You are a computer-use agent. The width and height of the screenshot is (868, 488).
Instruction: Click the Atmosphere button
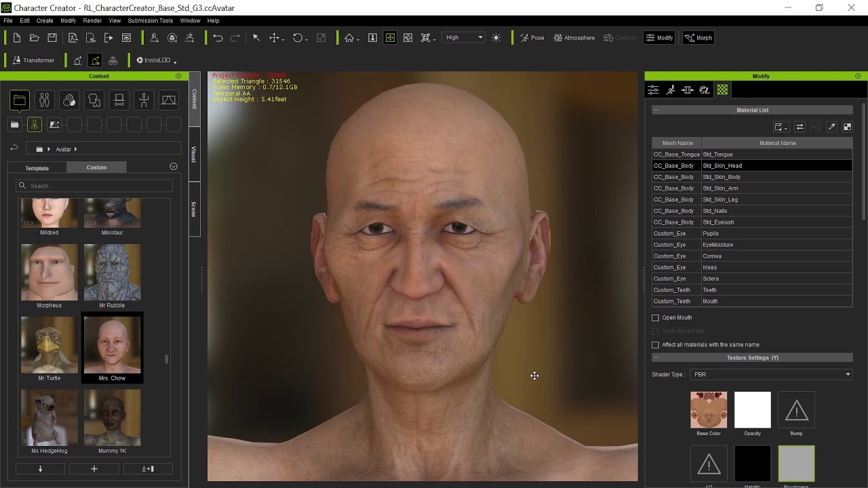[x=574, y=38]
